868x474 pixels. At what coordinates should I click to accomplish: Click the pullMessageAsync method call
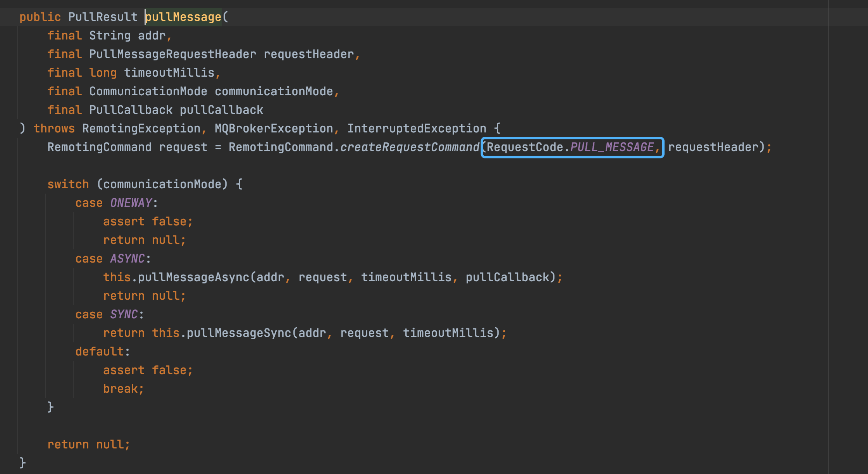click(x=194, y=277)
